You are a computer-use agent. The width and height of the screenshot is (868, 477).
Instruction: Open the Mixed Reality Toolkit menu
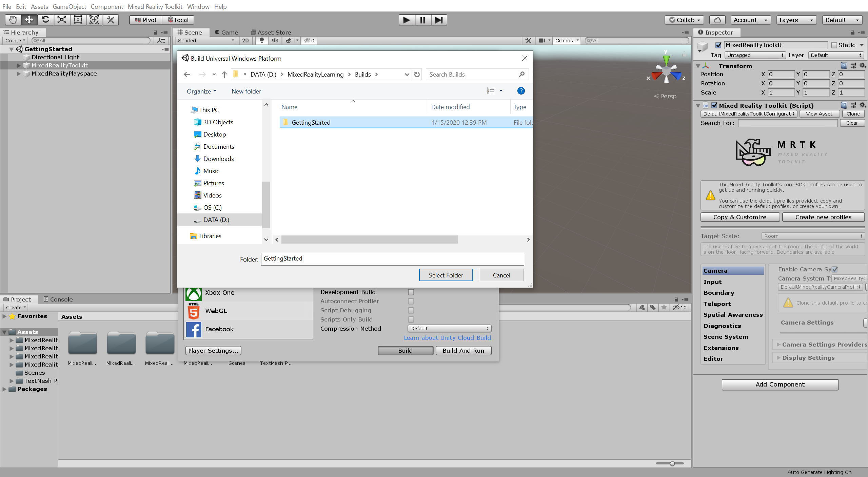pos(155,6)
